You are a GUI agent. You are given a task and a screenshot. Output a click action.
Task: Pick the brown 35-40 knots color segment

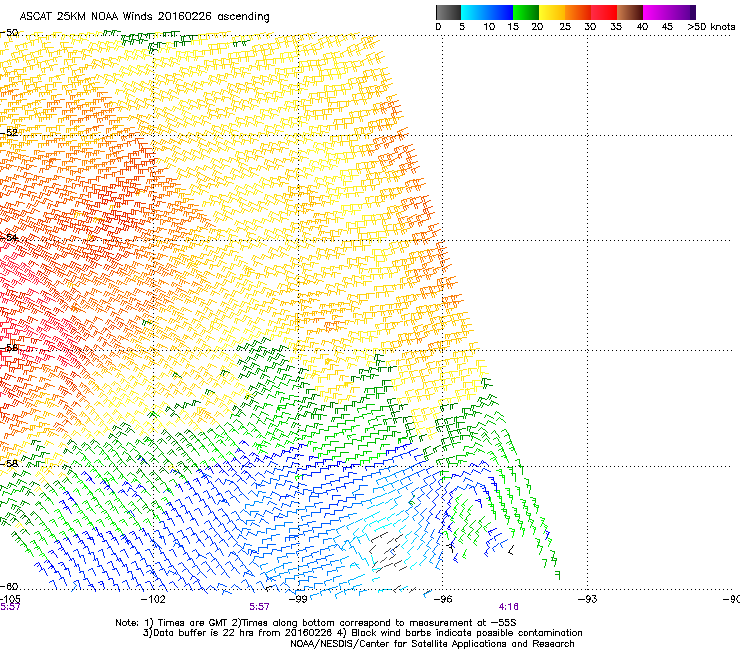click(x=630, y=12)
